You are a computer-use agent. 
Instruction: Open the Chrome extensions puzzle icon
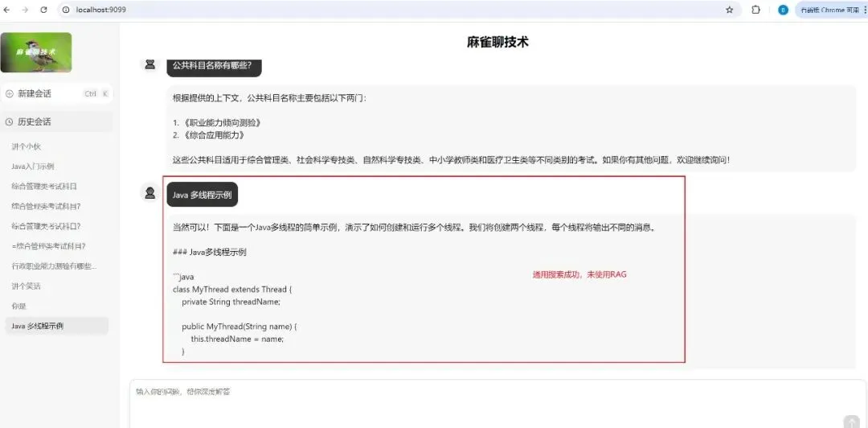coord(755,10)
